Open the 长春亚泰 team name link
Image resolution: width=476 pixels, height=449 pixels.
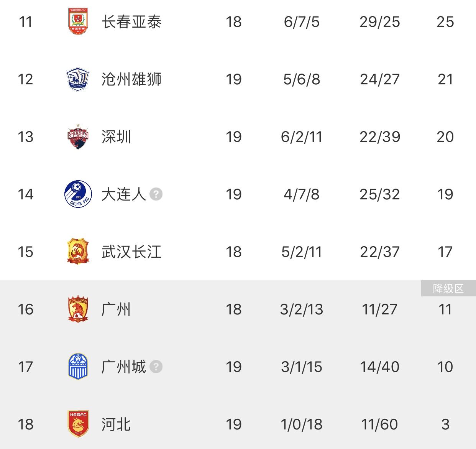click(131, 22)
